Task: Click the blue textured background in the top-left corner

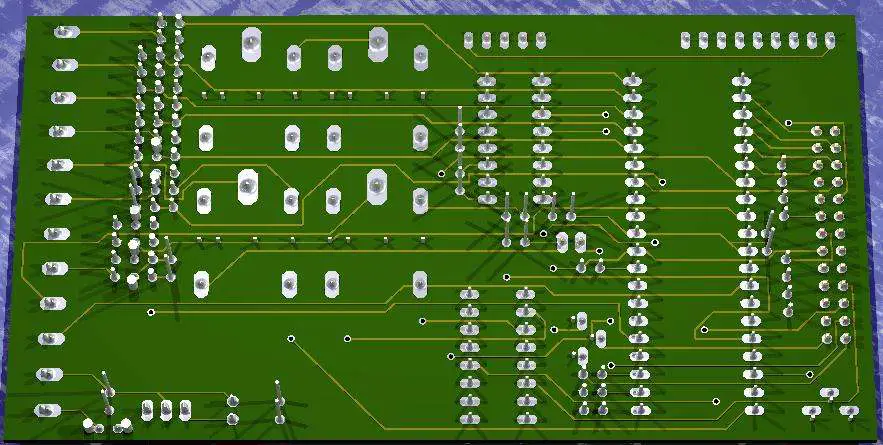Action: (10, 8)
